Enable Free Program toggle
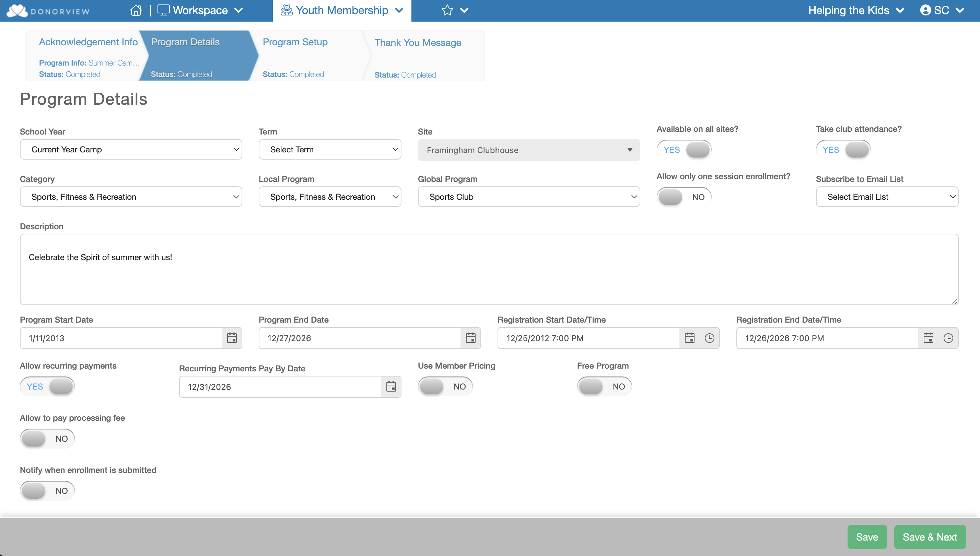The image size is (980, 556). click(604, 386)
